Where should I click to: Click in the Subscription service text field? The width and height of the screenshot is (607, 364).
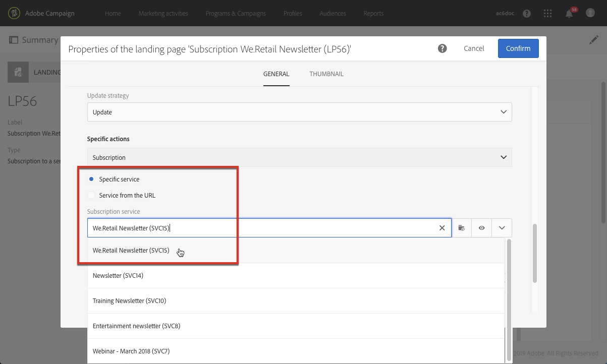(262, 228)
